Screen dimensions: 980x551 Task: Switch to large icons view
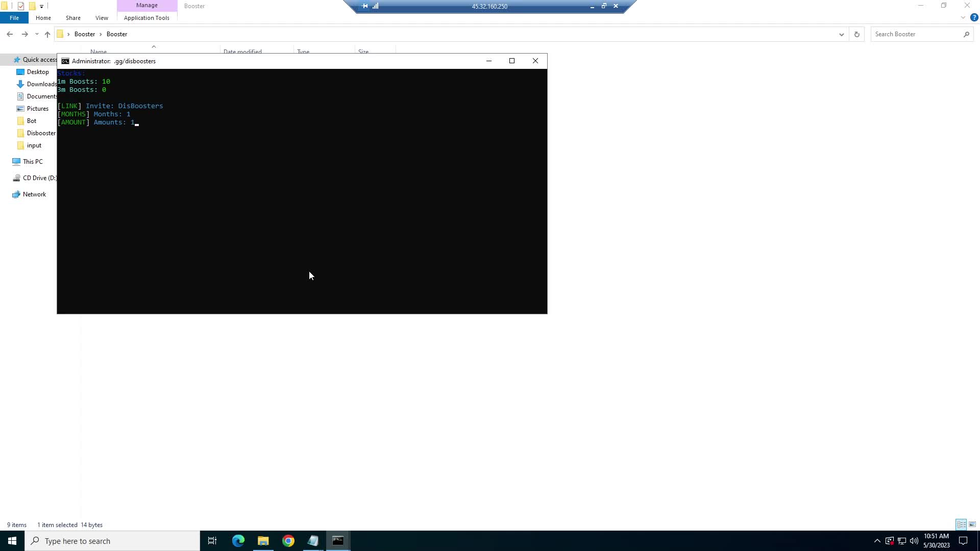[x=972, y=524]
